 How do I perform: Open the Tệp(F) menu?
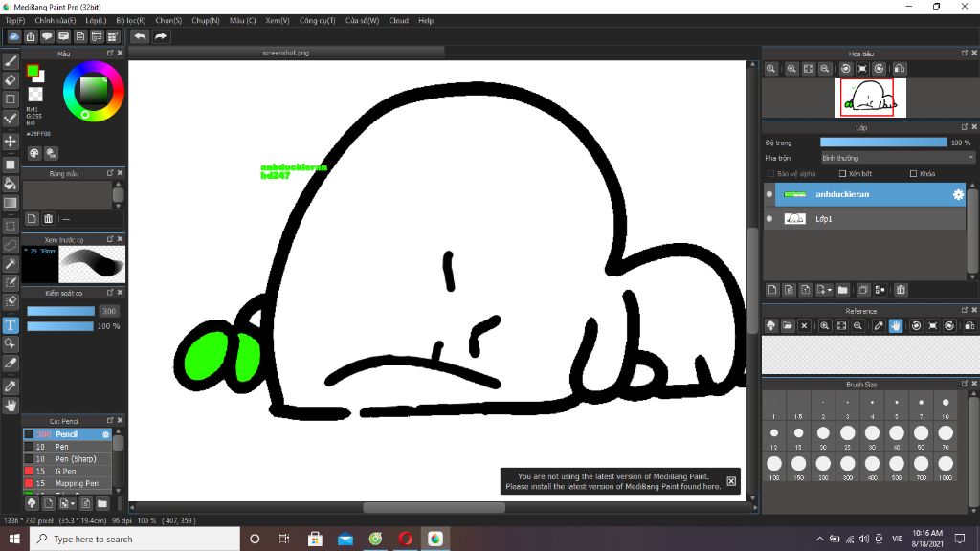point(15,21)
